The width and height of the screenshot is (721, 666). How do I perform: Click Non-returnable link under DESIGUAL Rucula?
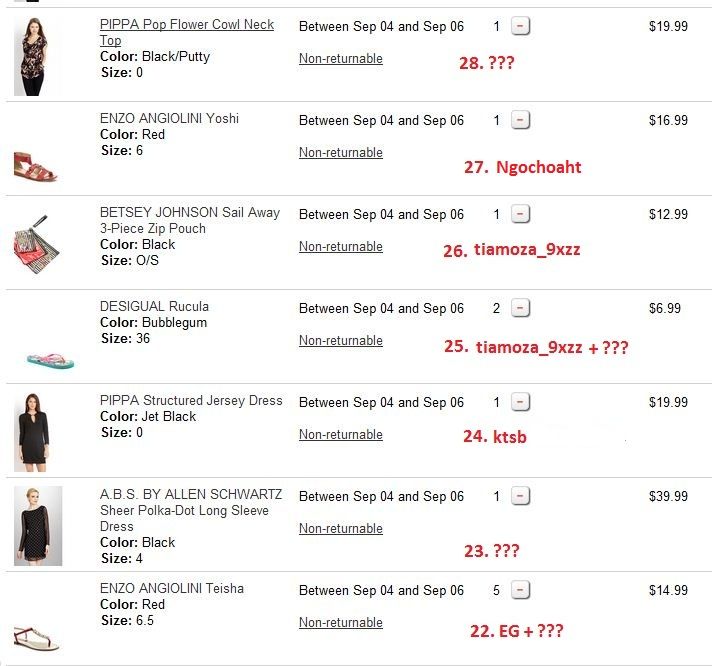tap(340, 341)
